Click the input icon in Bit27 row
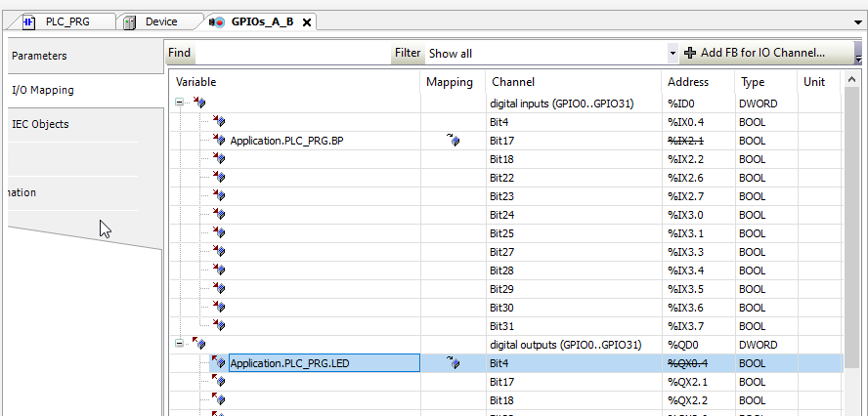Screen dimensions: 868x416 (x=219, y=251)
